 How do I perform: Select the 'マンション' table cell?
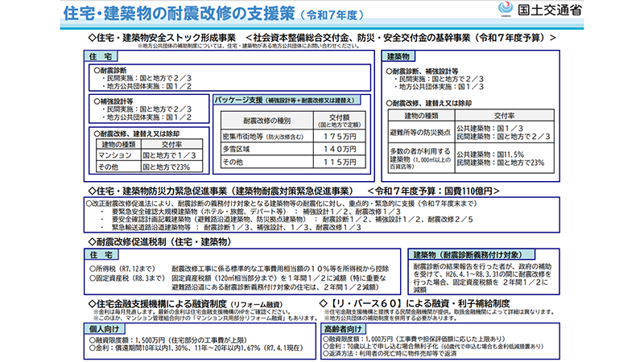(118, 155)
